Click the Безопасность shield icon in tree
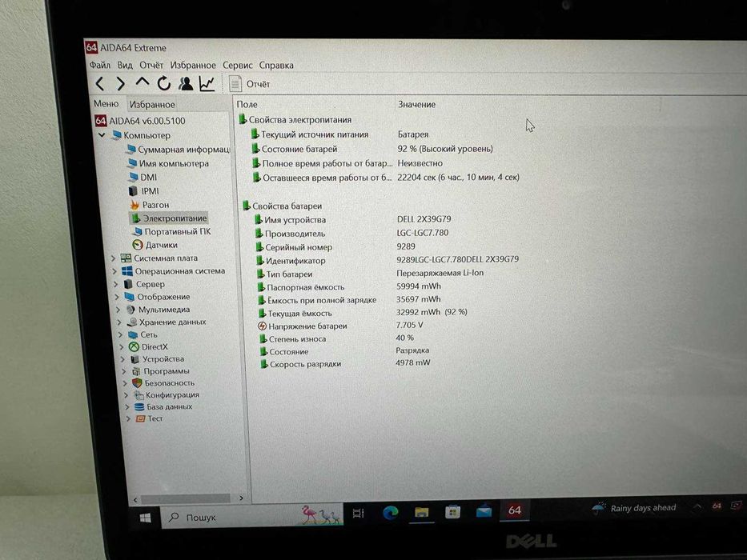The width and height of the screenshot is (747, 560). coord(137,383)
